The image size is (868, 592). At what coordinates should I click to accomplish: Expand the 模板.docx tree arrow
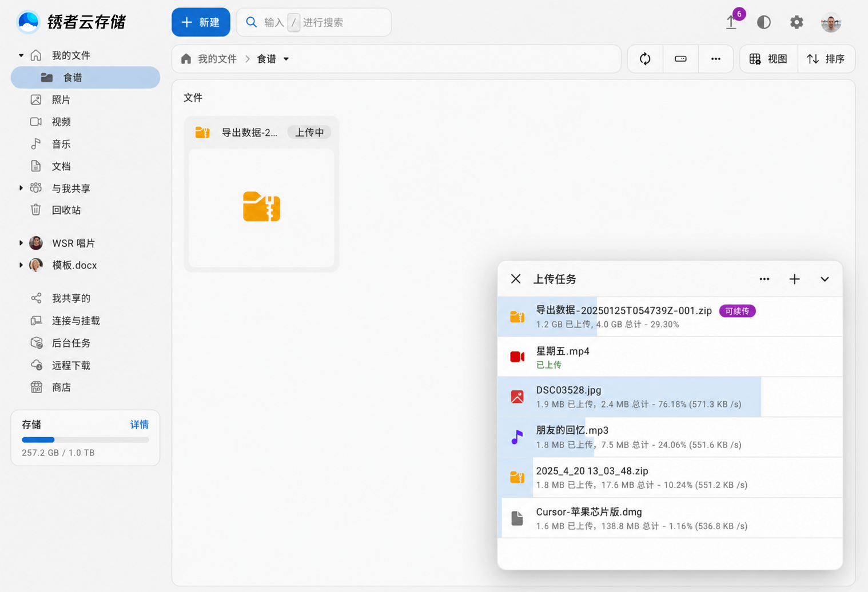pos(21,265)
